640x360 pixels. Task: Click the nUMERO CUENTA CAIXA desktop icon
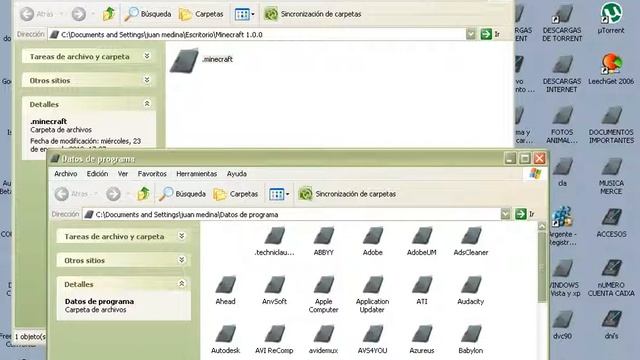point(611,278)
